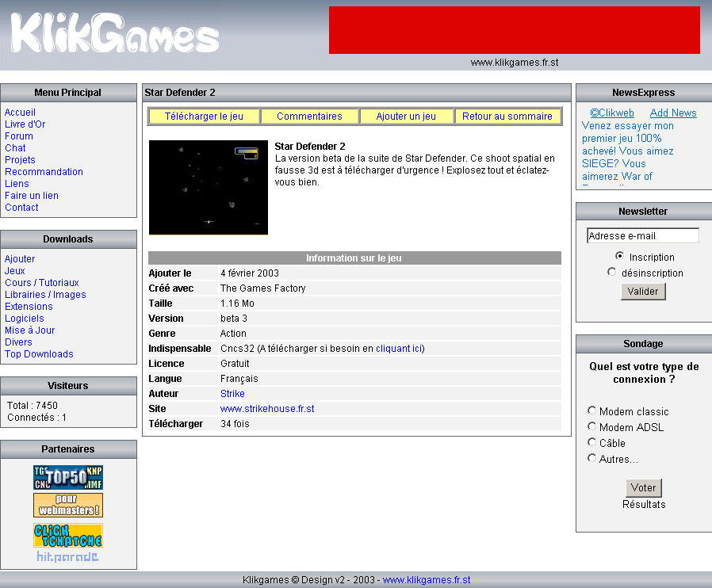Click the Voter button
Image resolution: width=712 pixels, height=588 pixels.
tap(644, 487)
